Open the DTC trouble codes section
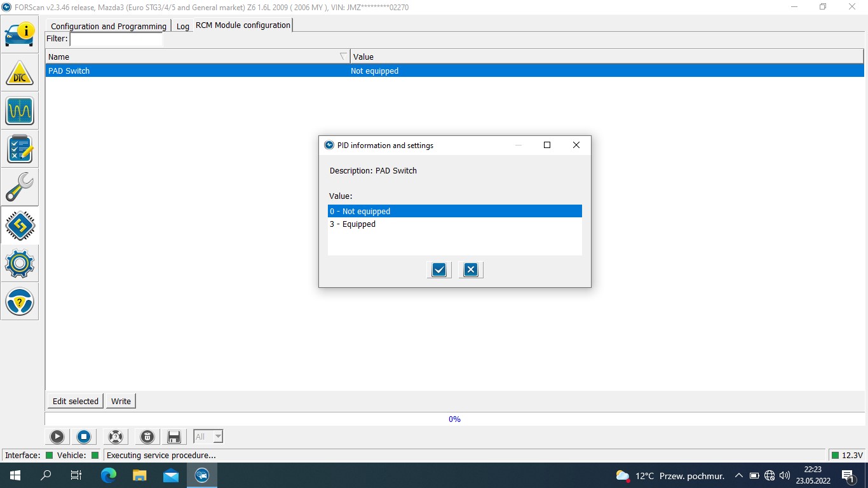 point(20,73)
